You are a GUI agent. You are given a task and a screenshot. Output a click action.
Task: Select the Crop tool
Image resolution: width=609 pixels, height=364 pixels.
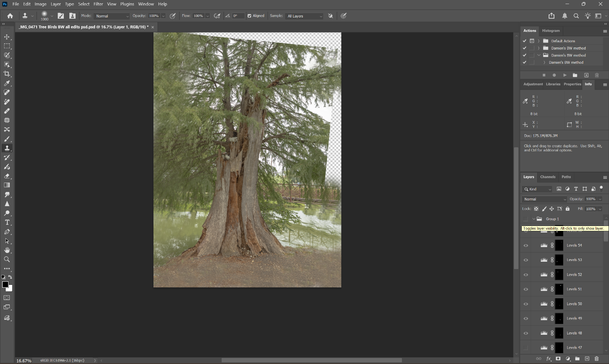tap(7, 74)
